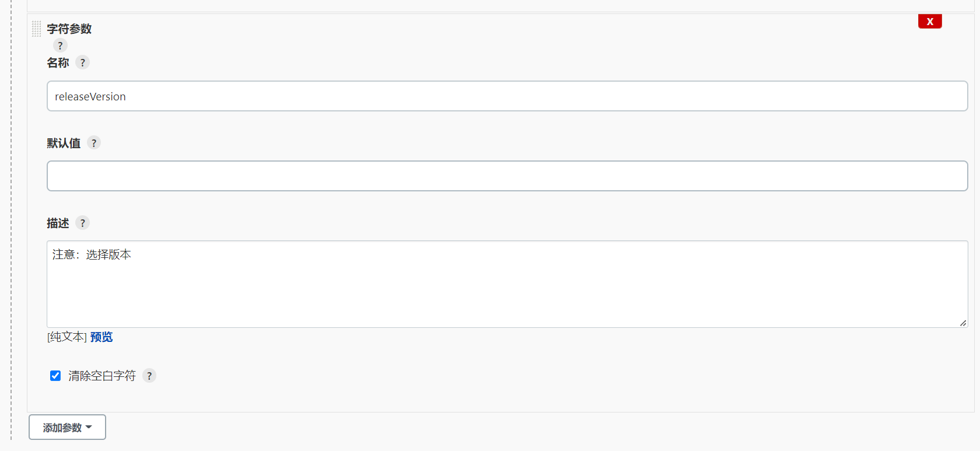The height and width of the screenshot is (451, 980).
Task: Click the [纯文本] format label
Action: pos(67,337)
